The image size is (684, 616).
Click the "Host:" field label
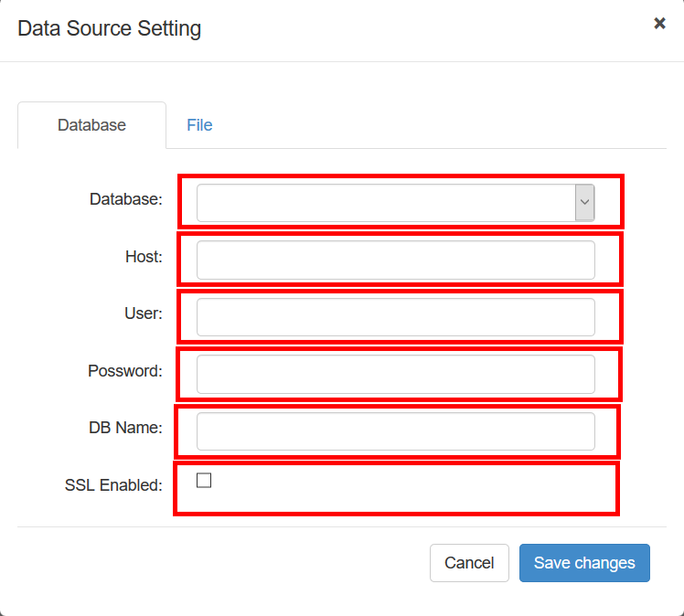(x=144, y=257)
